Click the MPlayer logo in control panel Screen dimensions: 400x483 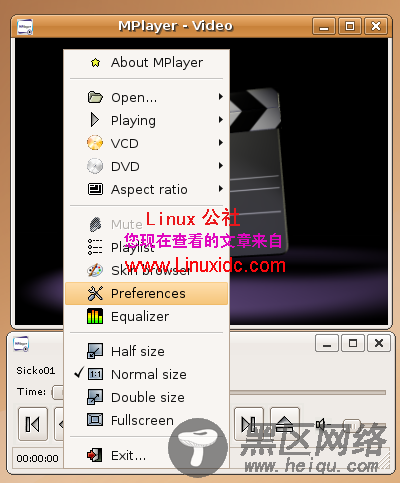[x=21, y=344]
